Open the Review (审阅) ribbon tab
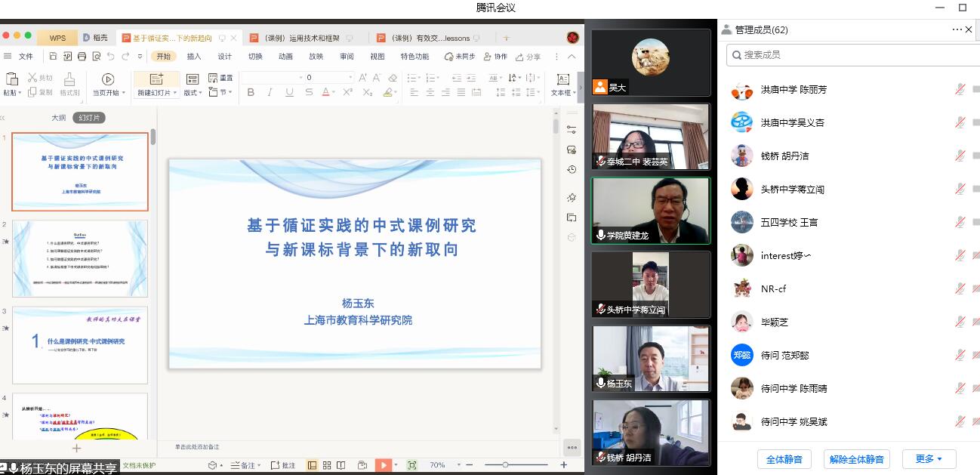This screenshot has width=980, height=475. pyautogui.click(x=347, y=57)
